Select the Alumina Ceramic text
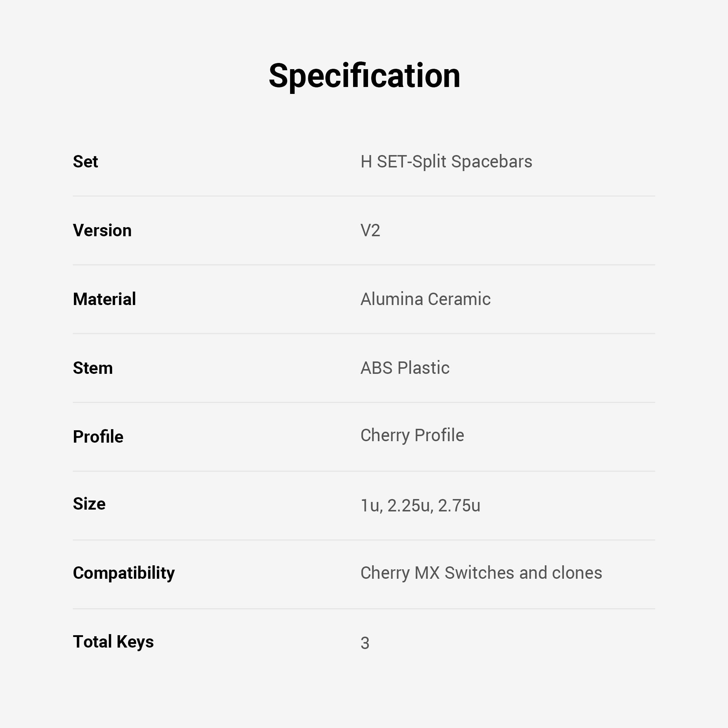The width and height of the screenshot is (728, 728). tap(426, 299)
